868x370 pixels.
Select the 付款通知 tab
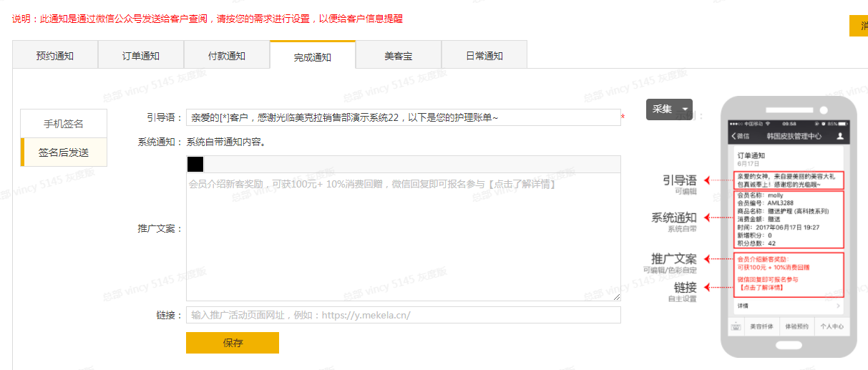pos(227,55)
